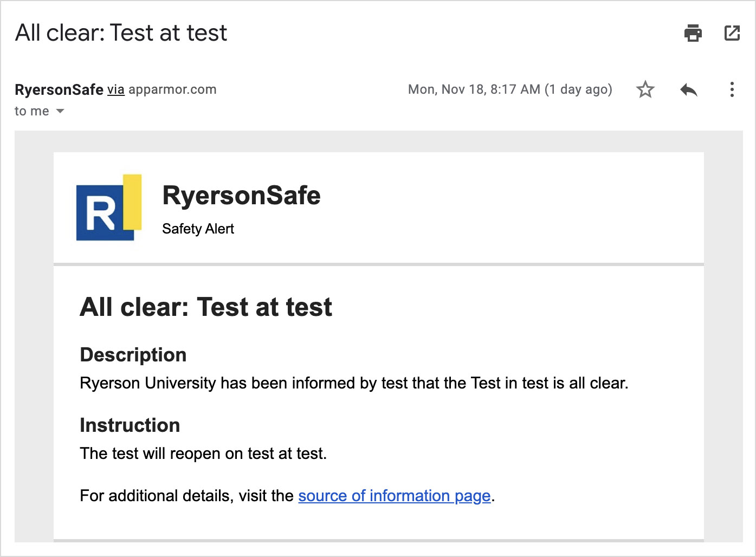Open the source of information page link
The width and height of the screenshot is (756, 557).
394,495
